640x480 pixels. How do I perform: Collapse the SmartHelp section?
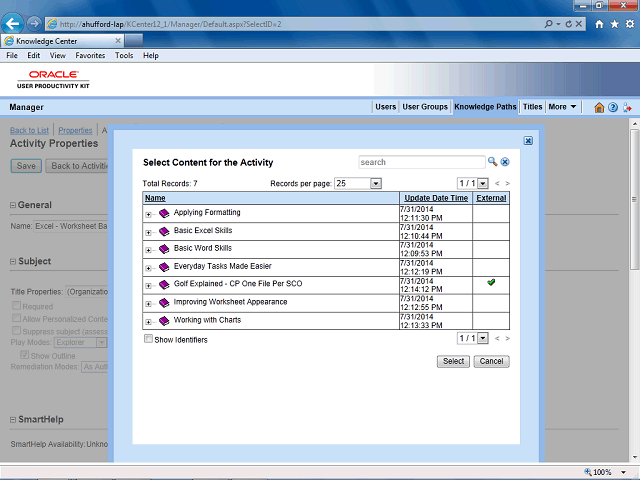pyautogui.click(x=13, y=420)
